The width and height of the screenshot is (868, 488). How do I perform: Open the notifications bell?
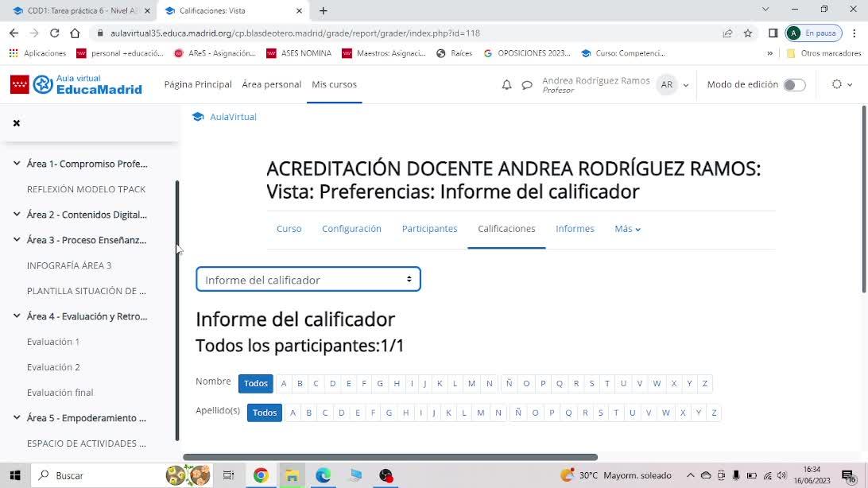coord(506,85)
